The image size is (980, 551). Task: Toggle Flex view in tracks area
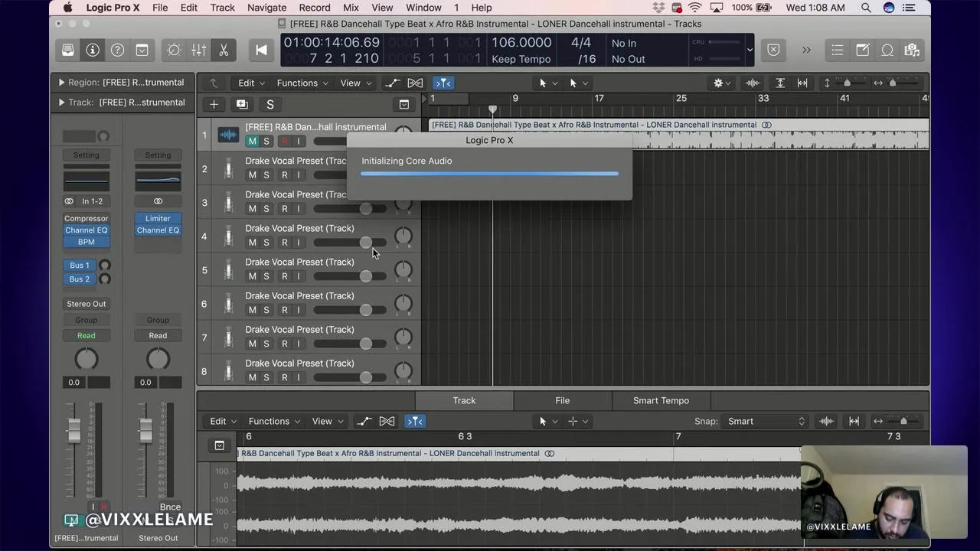(415, 83)
